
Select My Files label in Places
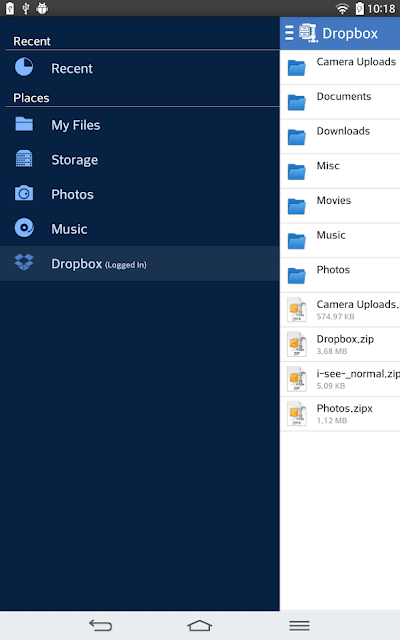(76, 125)
